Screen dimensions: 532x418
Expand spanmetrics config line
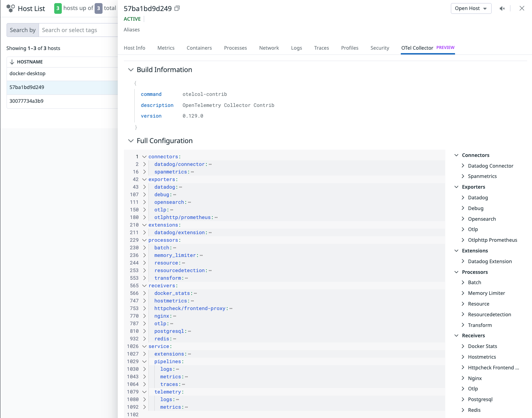pyautogui.click(x=144, y=172)
